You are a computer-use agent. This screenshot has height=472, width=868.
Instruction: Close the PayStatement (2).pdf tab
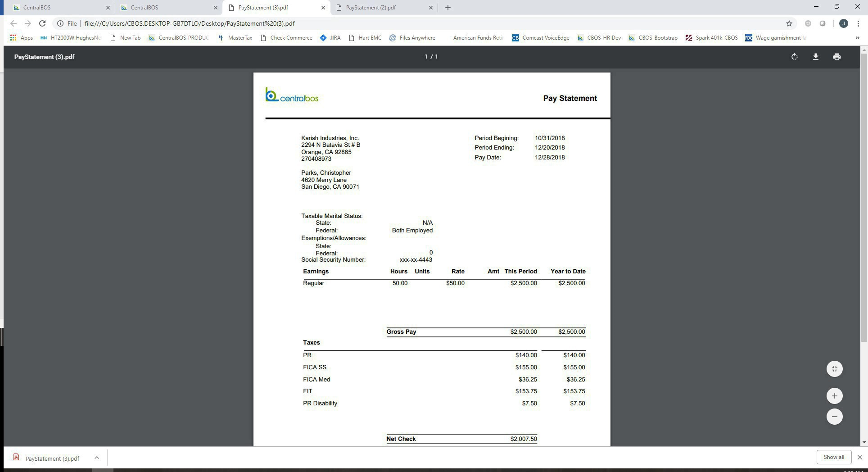tap(430, 8)
